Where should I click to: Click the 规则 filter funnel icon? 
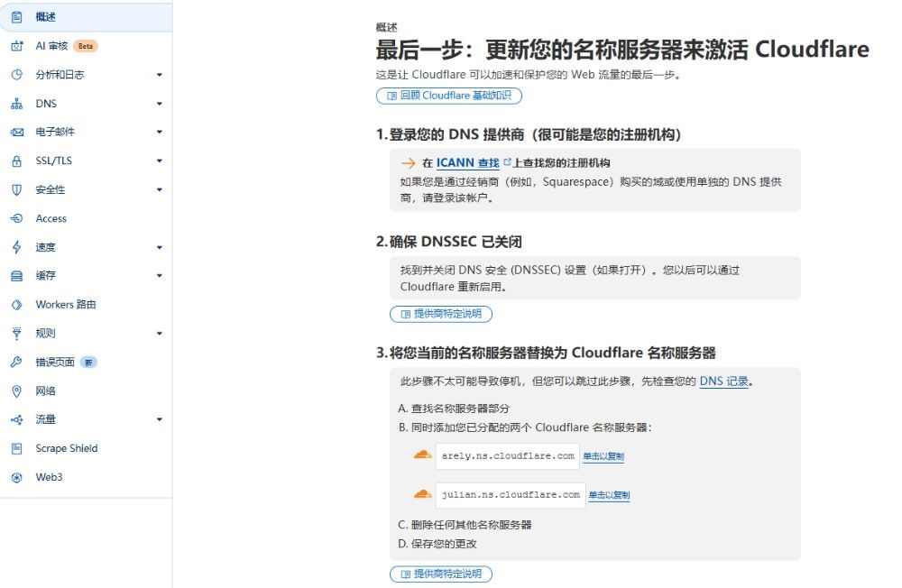click(16, 333)
